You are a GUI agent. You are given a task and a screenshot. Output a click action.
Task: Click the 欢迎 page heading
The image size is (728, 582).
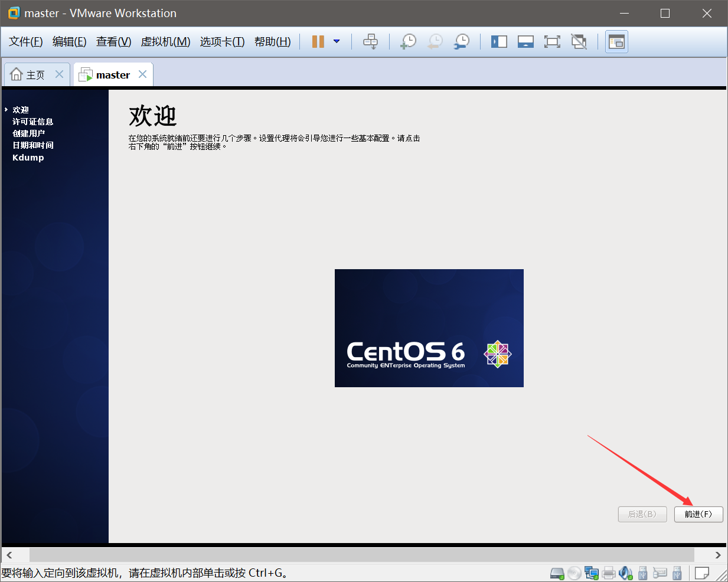point(153,116)
